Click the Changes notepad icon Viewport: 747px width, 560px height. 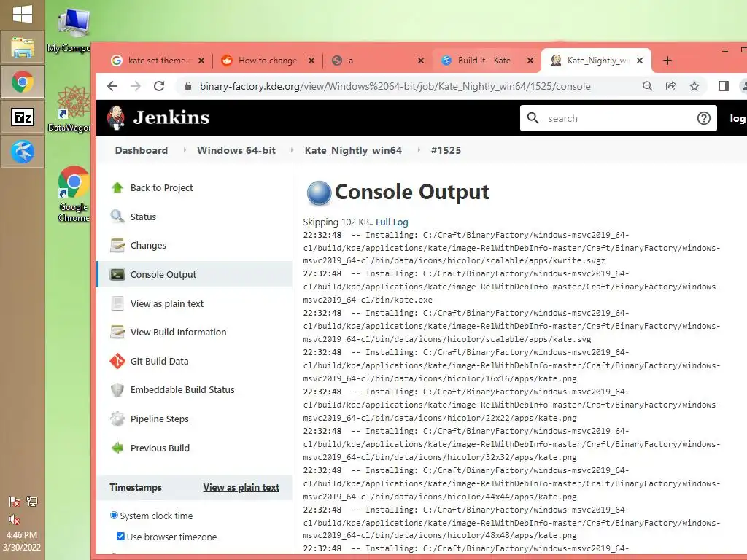[x=117, y=245]
